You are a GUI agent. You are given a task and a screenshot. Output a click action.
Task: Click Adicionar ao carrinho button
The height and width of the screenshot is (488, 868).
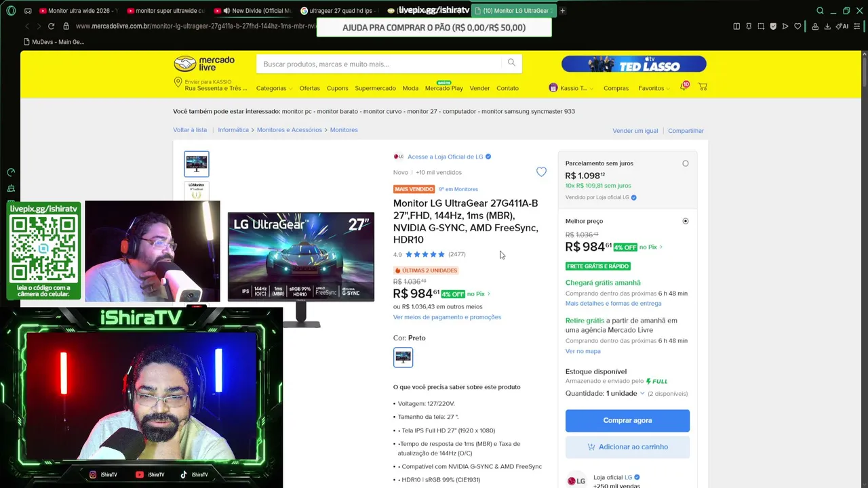627,447
